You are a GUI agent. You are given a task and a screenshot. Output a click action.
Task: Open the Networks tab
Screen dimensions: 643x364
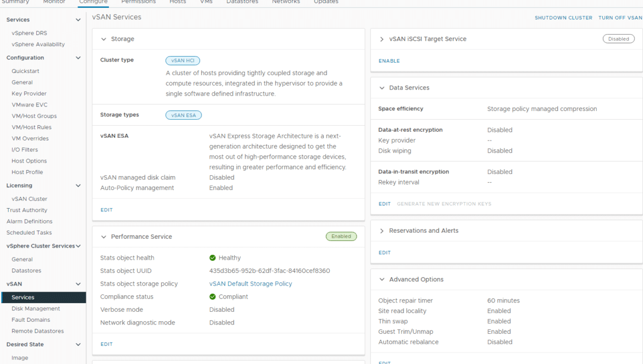click(286, 2)
